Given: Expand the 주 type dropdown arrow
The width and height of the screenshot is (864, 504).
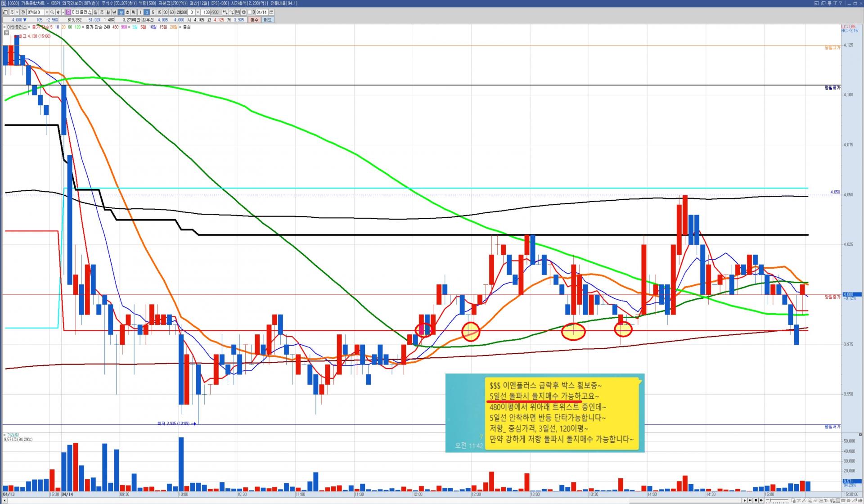Looking at the screenshot, I should click(17, 12).
